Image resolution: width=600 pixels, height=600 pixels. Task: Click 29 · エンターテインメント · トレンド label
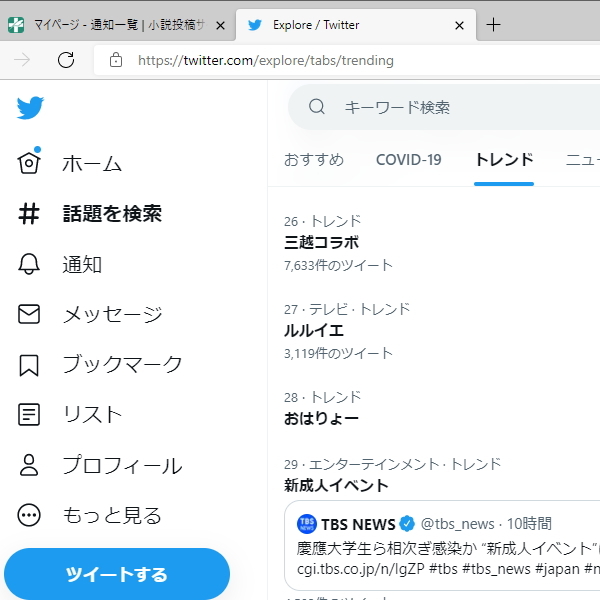(x=392, y=464)
